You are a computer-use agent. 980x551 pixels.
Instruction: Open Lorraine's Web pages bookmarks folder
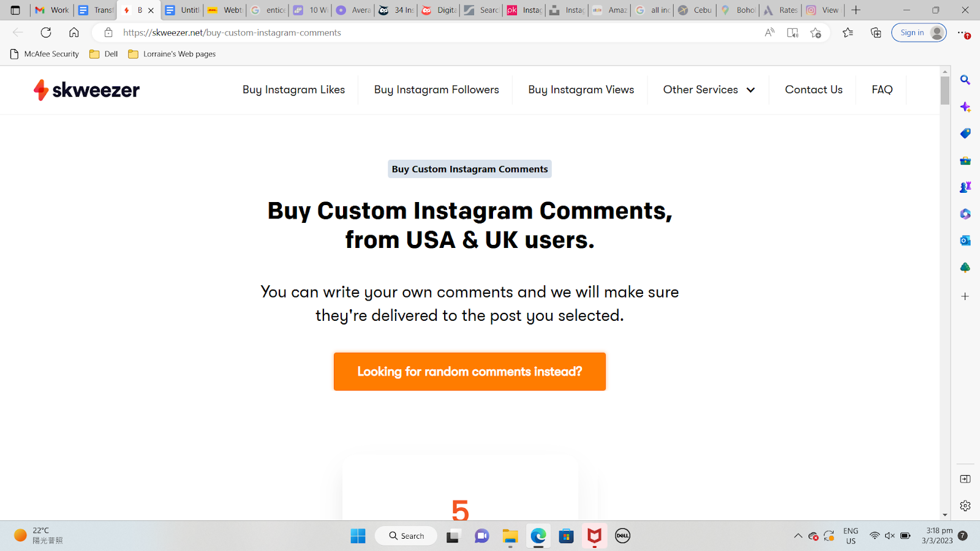pos(172,54)
